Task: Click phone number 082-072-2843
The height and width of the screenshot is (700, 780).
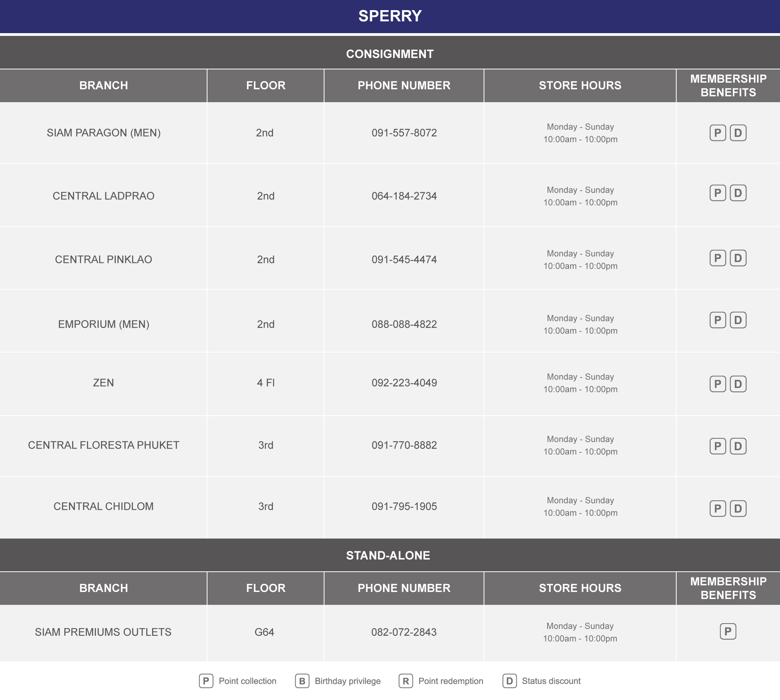Action: point(404,632)
